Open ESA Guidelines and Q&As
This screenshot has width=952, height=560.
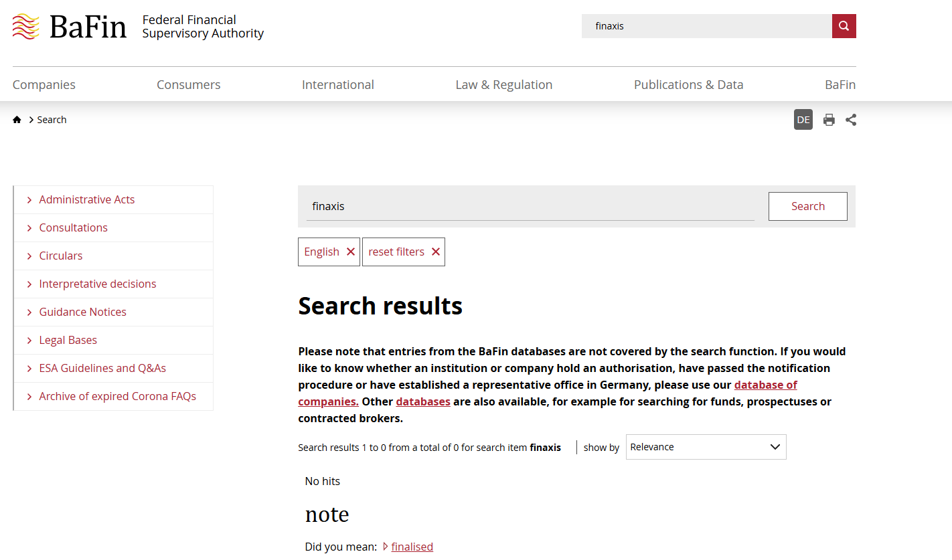pos(102,368)
